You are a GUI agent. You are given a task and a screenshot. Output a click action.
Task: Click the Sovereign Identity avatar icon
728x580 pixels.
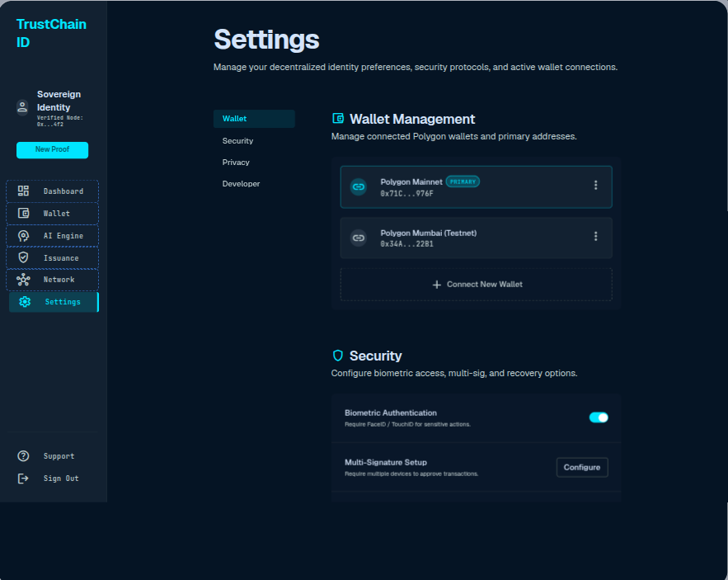22,107
